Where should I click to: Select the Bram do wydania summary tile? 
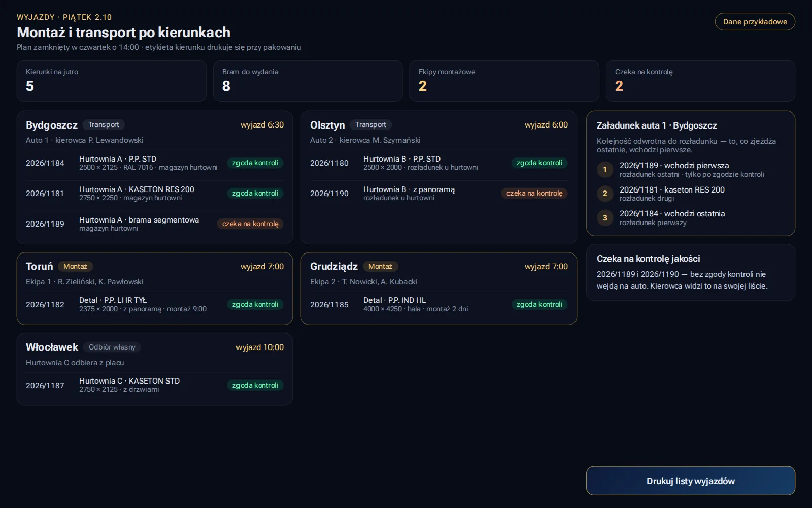coord(308,81)
